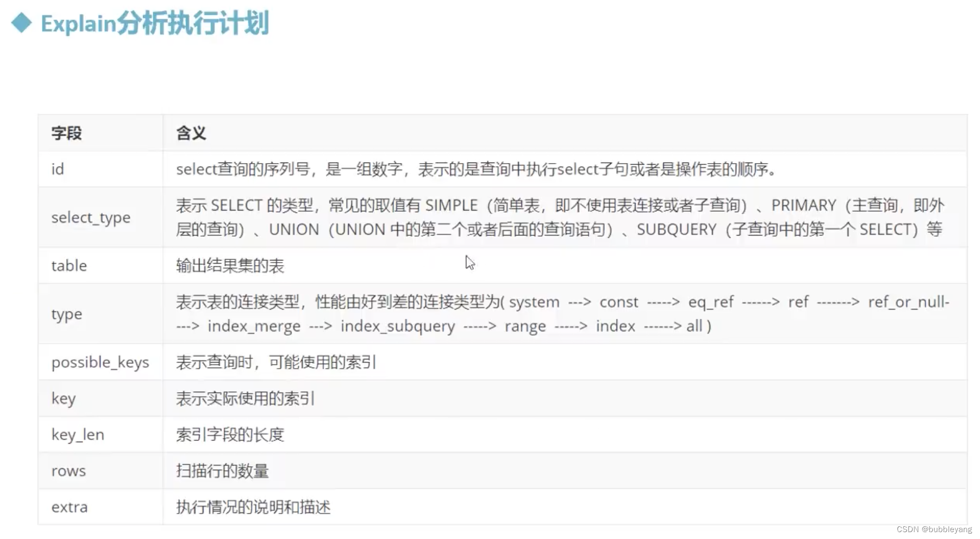Click the description '扫描行的数量'
The image size is (980, 539).
[x=222, y=471]
